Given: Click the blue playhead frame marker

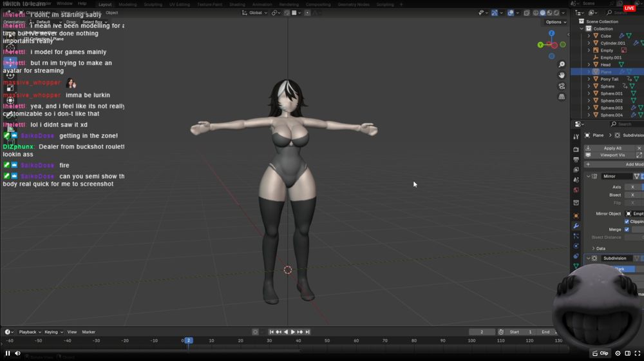Looking at the screenshot, I should [189, 340].
